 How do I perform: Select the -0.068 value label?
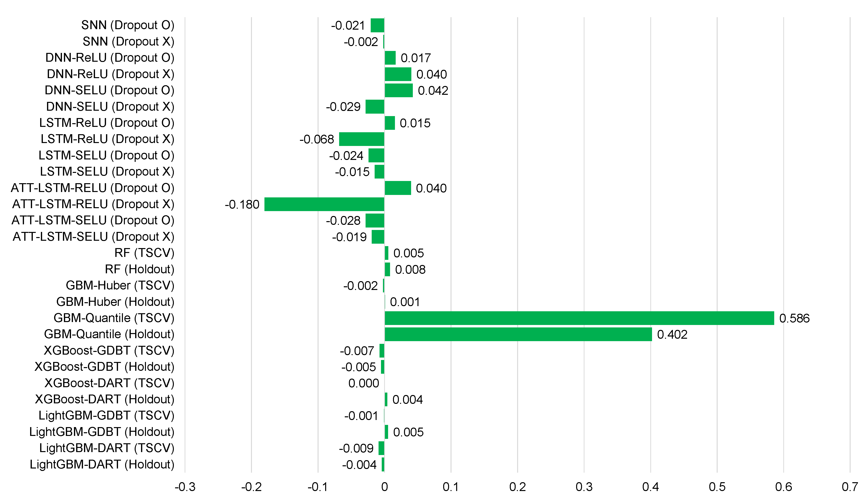click(317, 140)
